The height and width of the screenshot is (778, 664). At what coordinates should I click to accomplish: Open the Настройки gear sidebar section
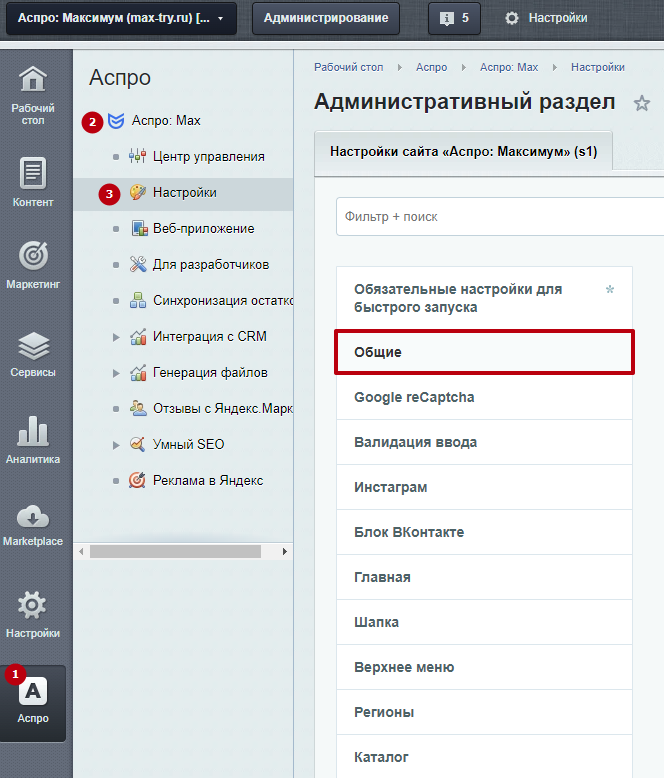pos(33,613)
